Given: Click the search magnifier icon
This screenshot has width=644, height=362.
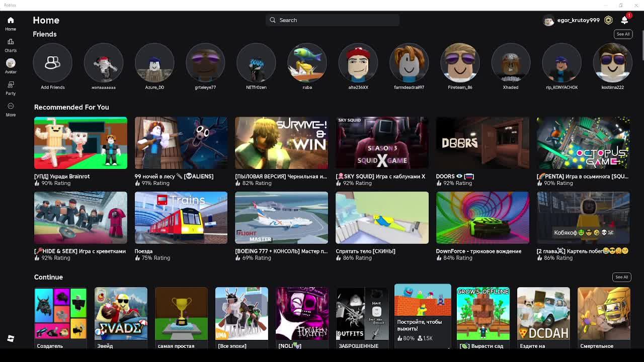Looking at the screenshot, I should point(273,20).
